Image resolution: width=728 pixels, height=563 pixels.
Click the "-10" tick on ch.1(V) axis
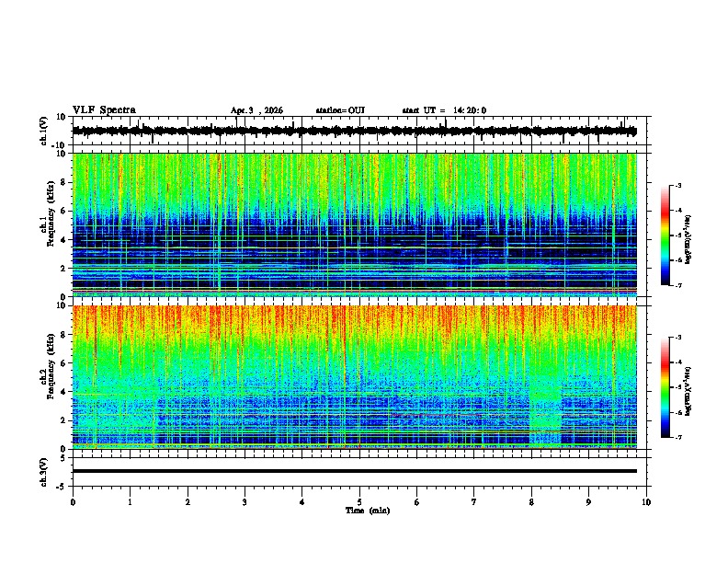(60, 145)
